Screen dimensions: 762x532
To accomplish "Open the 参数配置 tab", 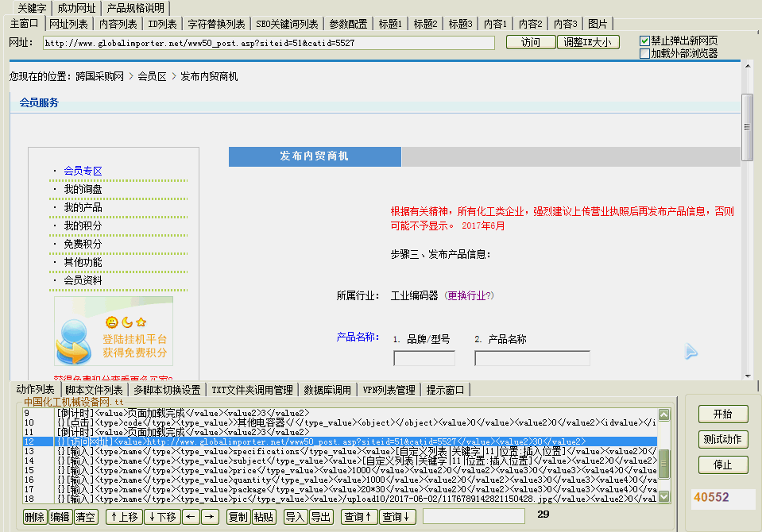I will pos(348,24).
